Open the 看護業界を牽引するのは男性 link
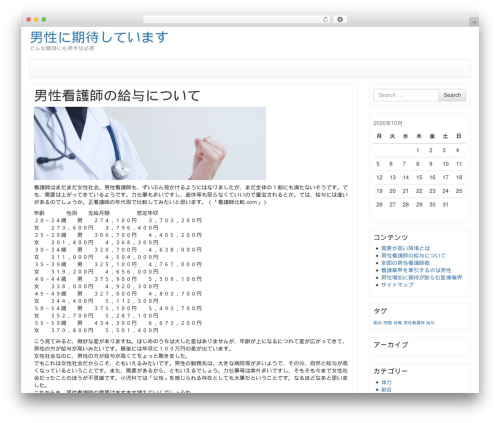The height and width of the screenshot is (423, 500). [416, 270]
